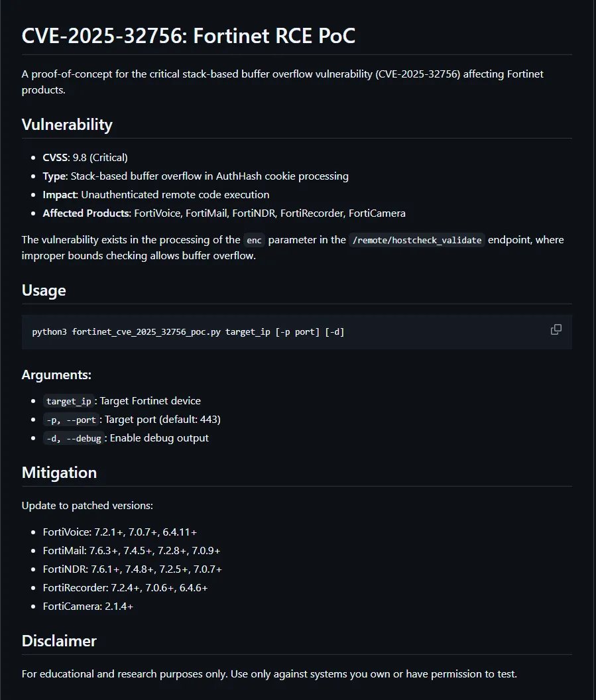Screen dimensions: 596x700
Task: Click the Arguments: label
Action: (x=56, y=375)
